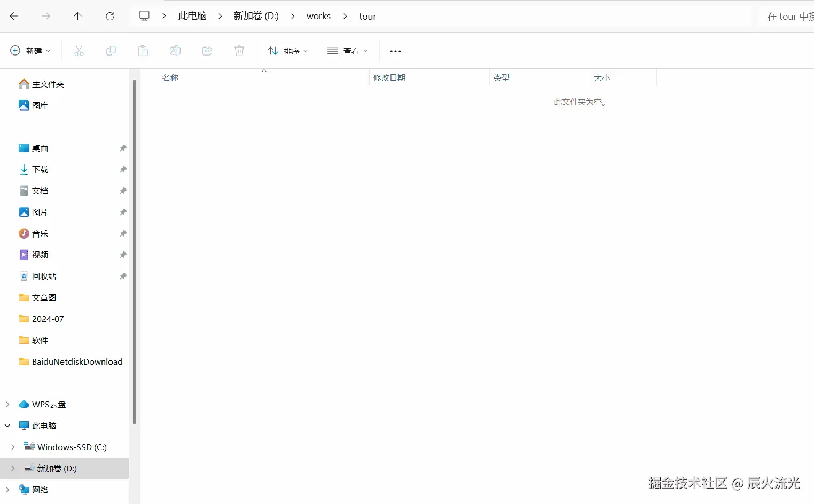Open the See more (...) menu
Screen dimensions: 814x504
pos(395,51)
